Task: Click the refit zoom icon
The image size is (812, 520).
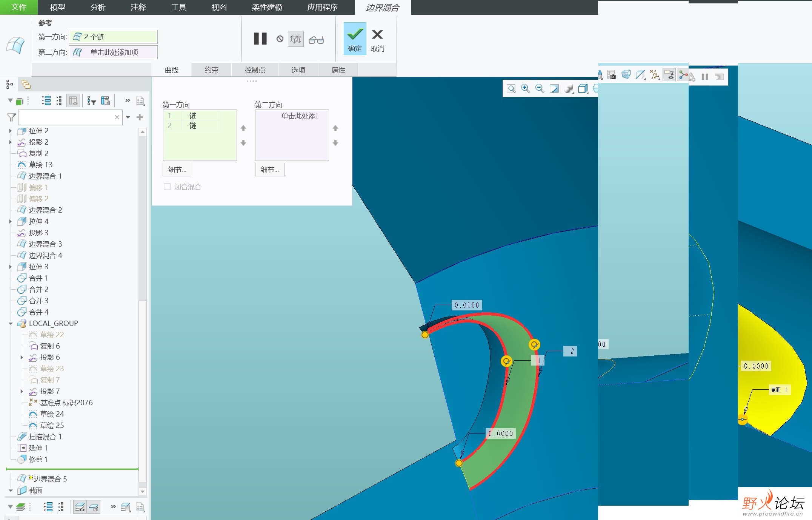Action: (511, 88)
